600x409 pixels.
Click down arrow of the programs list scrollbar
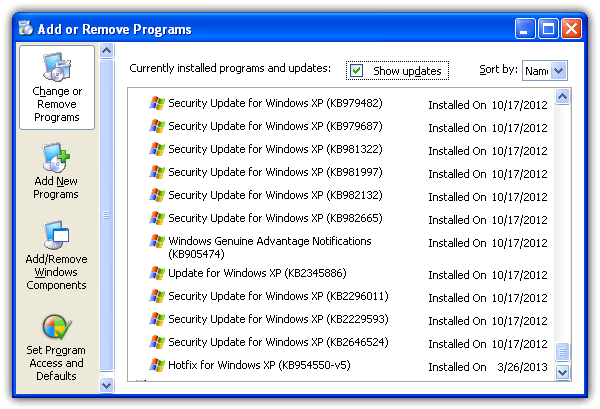tap(562, 372)
